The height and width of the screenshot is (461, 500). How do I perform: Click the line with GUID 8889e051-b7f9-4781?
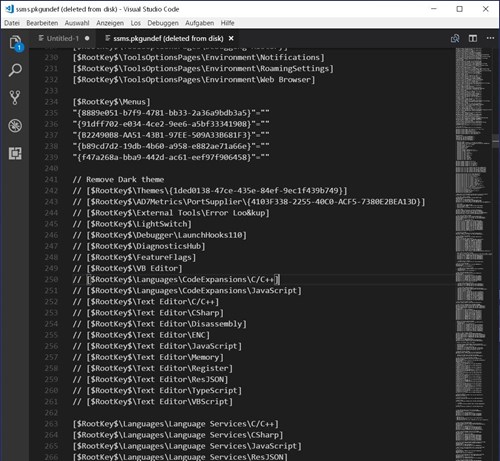click(171, 113)
